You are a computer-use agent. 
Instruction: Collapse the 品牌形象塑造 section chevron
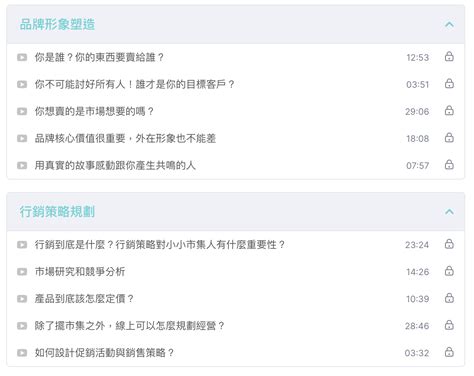(449, 25)
